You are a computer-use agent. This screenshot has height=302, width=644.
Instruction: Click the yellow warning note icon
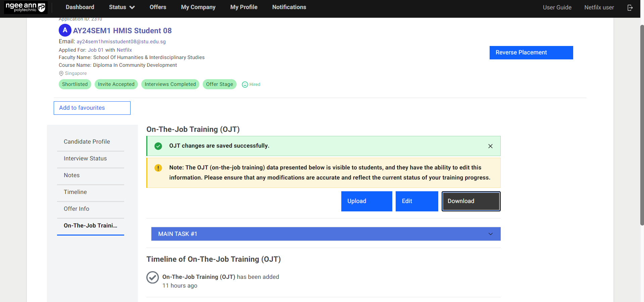(x=158, y=168)
